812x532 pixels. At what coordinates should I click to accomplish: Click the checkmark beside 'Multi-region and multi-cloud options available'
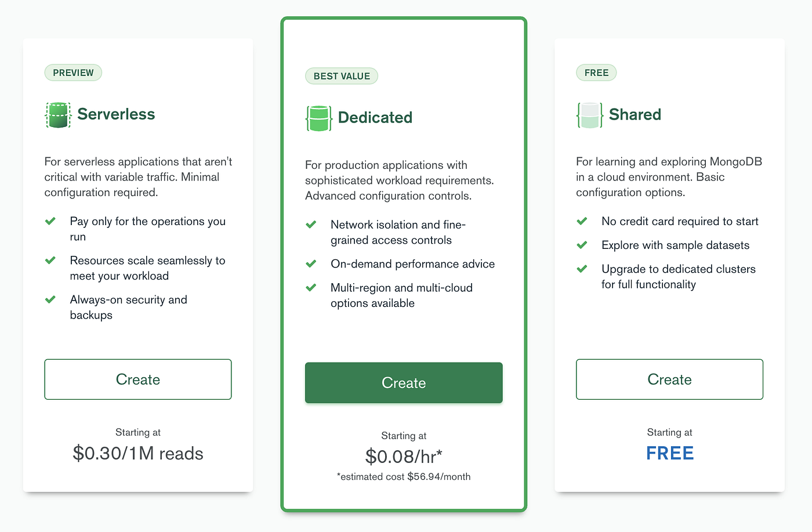pyautogui.click(x=311, y=288)
